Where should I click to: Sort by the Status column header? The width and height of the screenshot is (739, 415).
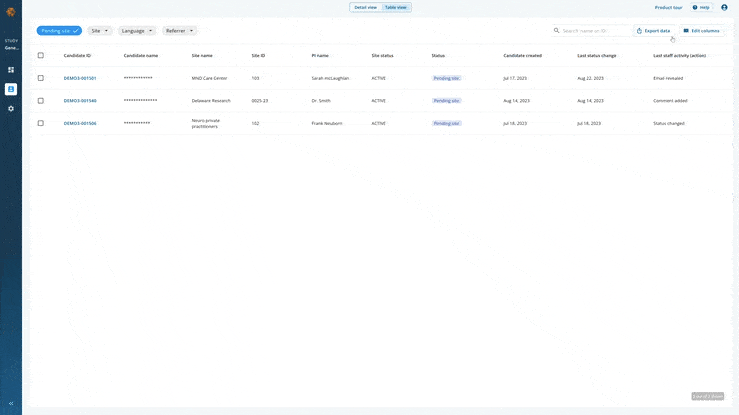point(438,56)
